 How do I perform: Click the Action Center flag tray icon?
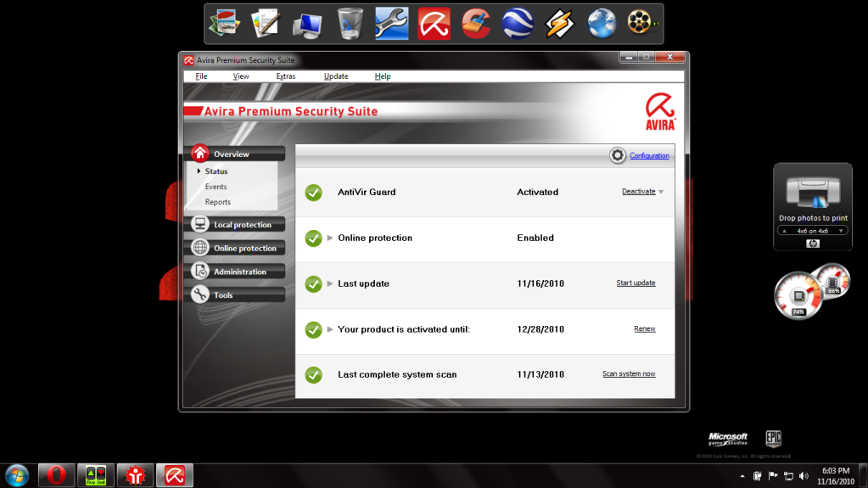coord(773,476)
